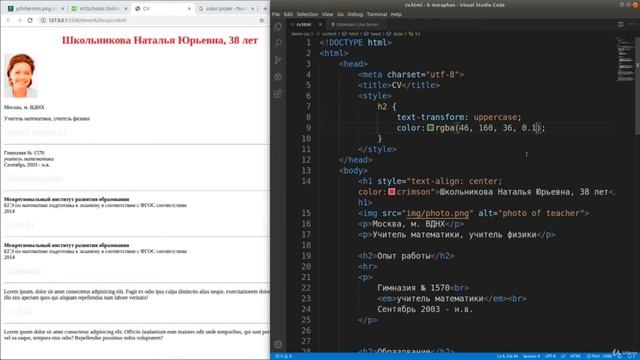Open the Search view in VS Code activity bar

(278, 43)
